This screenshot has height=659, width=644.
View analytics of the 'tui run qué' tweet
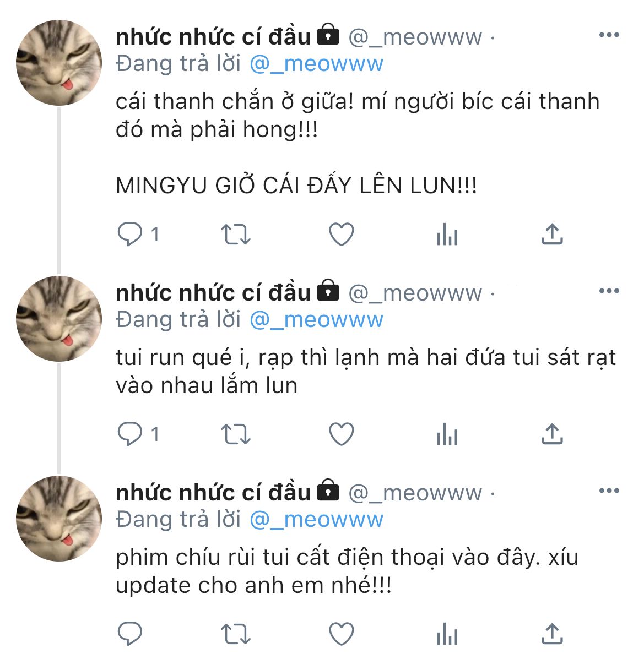[447, 434]
